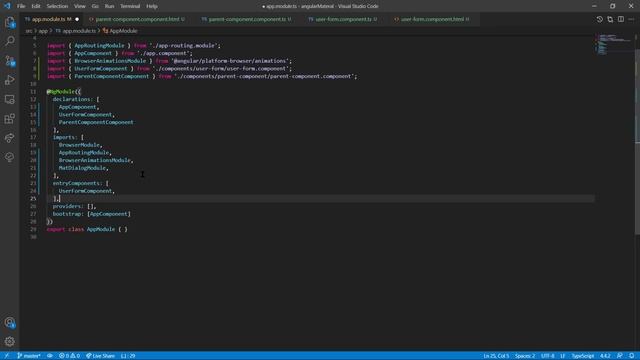Image resolution: width=640 pixels, height=360 pixels.
Task: Click 'export class AppModule' line
Action: pos(87,229)
